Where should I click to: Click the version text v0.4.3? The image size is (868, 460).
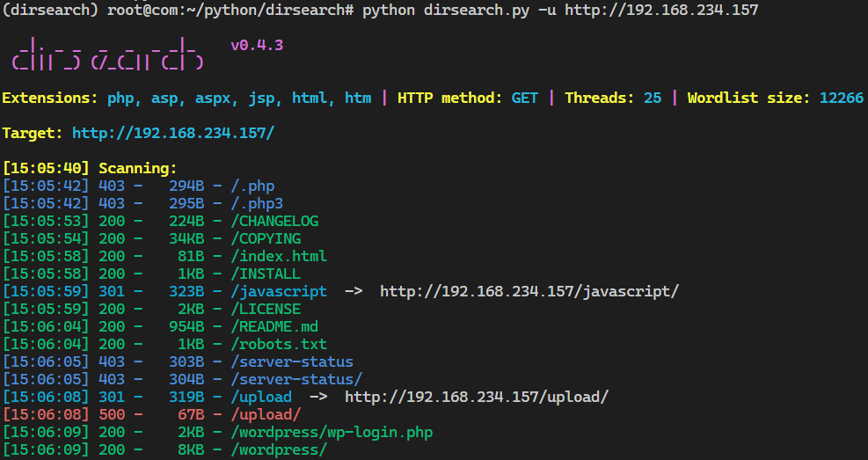coord(257,46)
